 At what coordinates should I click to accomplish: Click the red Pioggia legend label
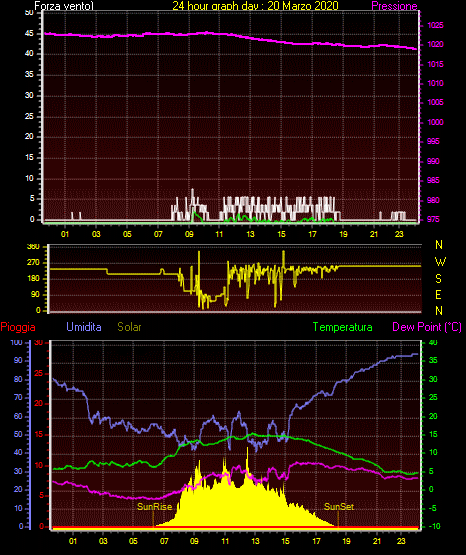[x=18, y=327]
